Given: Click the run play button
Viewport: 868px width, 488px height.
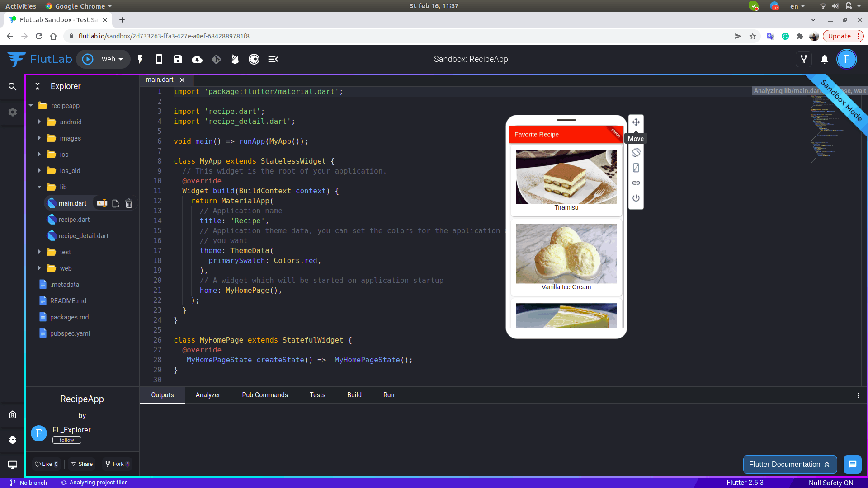Looking at the screenshot, I should click(x=88, y=59).
